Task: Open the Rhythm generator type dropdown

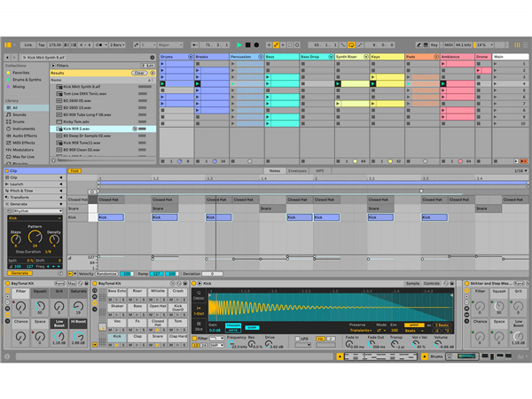Action: click(34, 211)
